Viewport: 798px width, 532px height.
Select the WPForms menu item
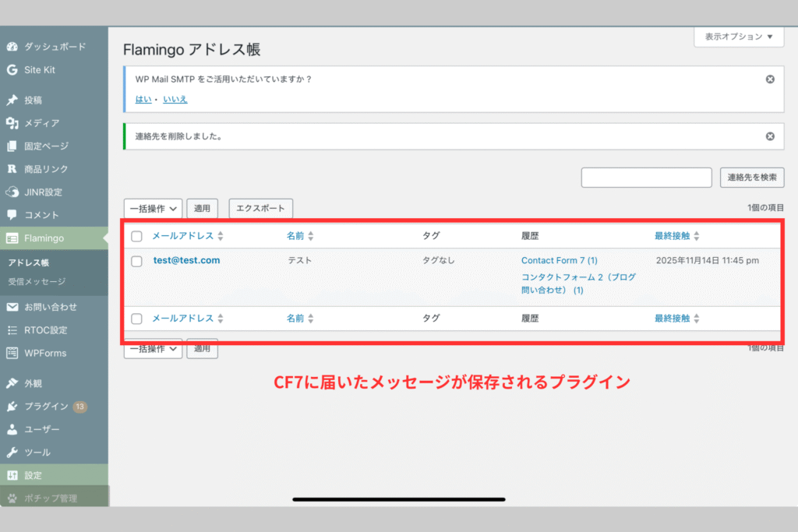[44, 353]
